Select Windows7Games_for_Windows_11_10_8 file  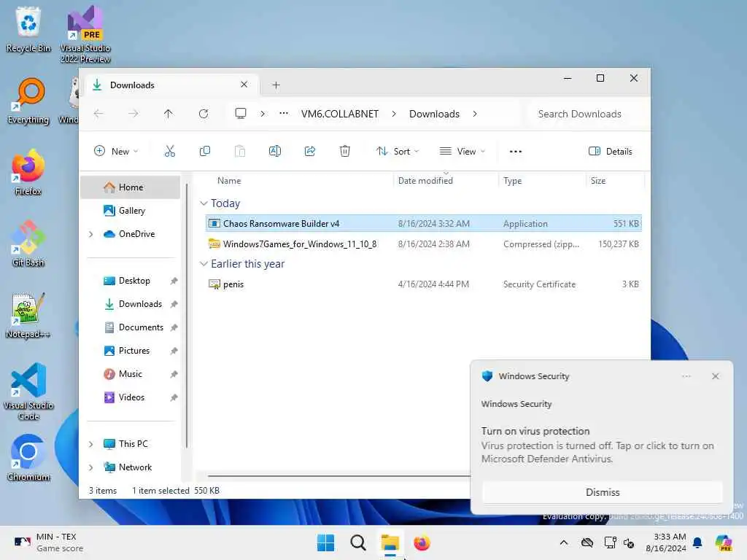tap(424, 244)
